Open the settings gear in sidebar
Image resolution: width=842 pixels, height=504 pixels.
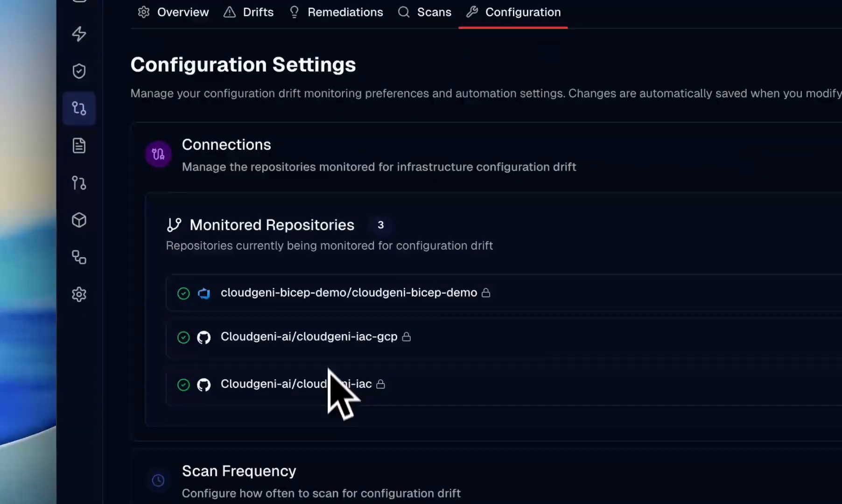coord(79,294)
